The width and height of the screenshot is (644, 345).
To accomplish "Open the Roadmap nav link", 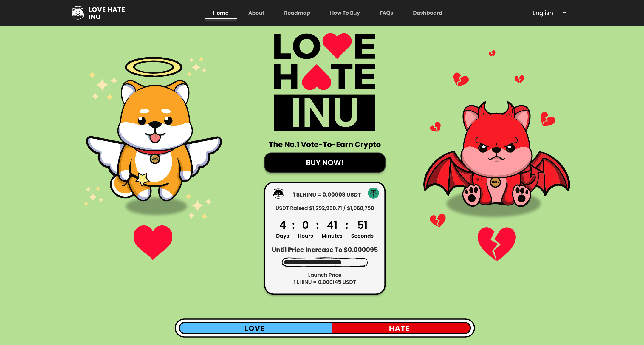I will coord(297,13).
